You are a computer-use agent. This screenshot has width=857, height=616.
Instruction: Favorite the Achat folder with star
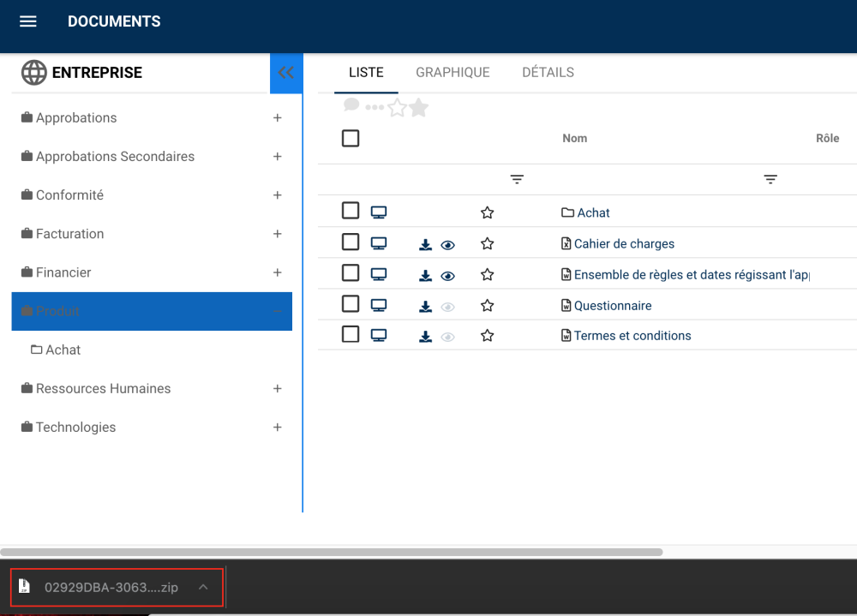(488, 212)
